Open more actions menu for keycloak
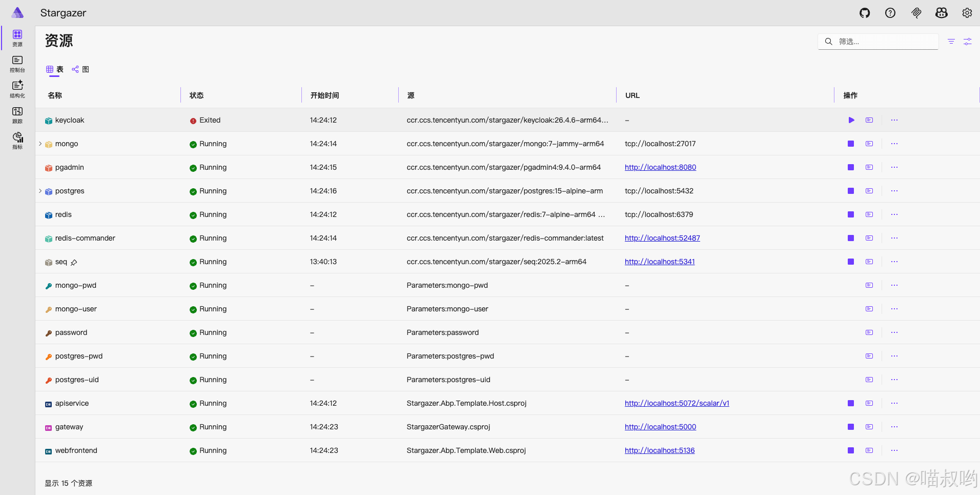 [894, 120]
